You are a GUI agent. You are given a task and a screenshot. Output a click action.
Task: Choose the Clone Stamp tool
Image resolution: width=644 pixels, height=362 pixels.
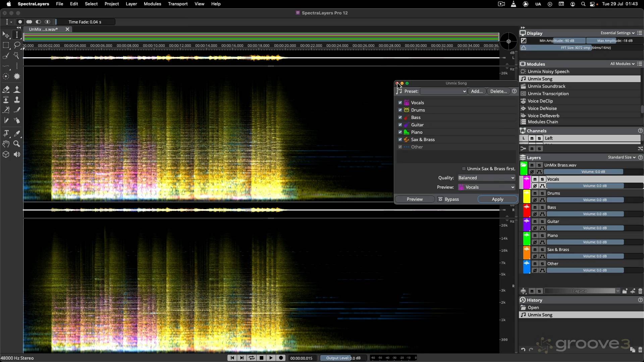tap(17, 100)
